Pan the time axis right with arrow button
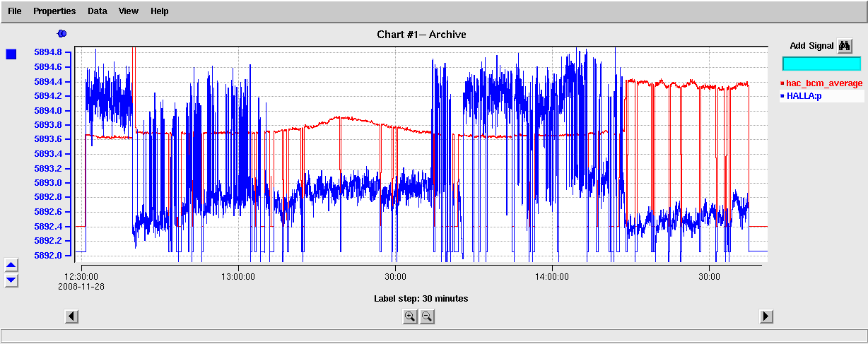Image resolution: width=868 pixels, height=344 pixels. point(767,316)
